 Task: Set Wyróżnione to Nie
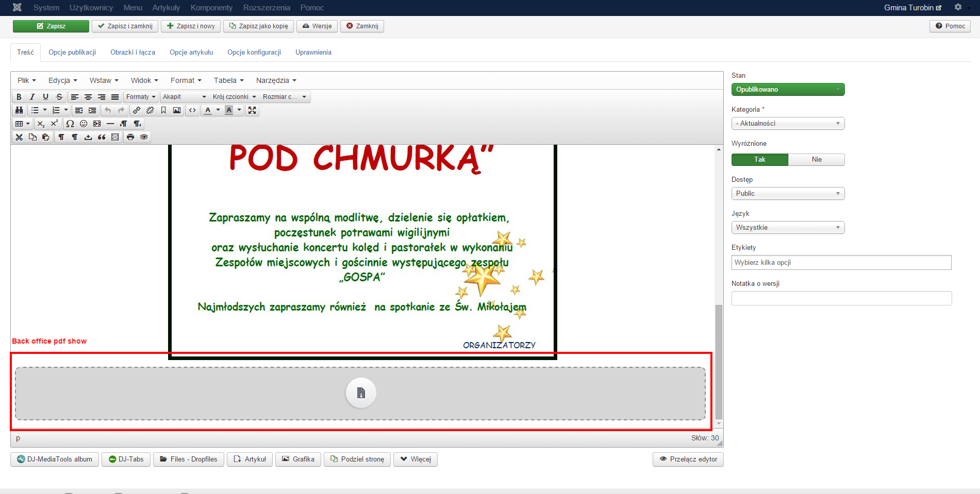point(816,160)
